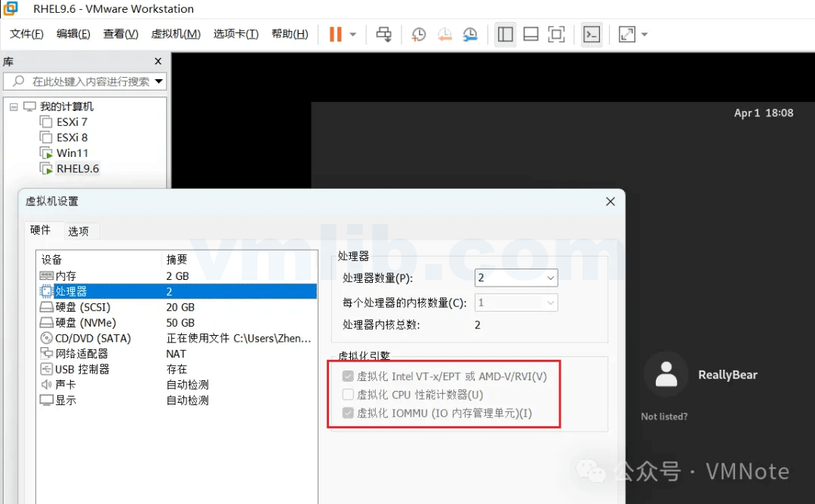This screenshot has height=504, width=815.
Task: Open the 处理器数量 dropdown
Action: [x=516, y=278]
